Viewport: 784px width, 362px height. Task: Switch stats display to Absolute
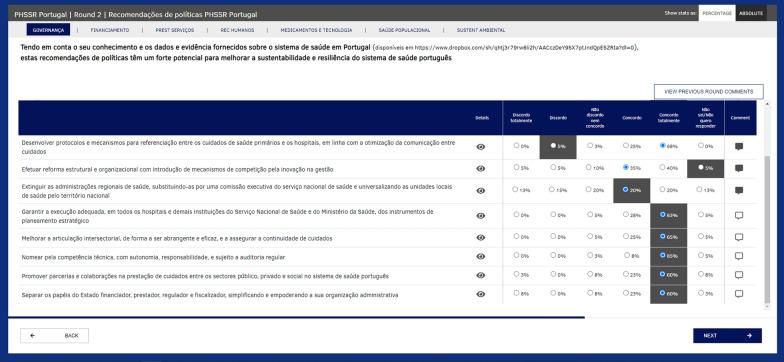[751, 14]
